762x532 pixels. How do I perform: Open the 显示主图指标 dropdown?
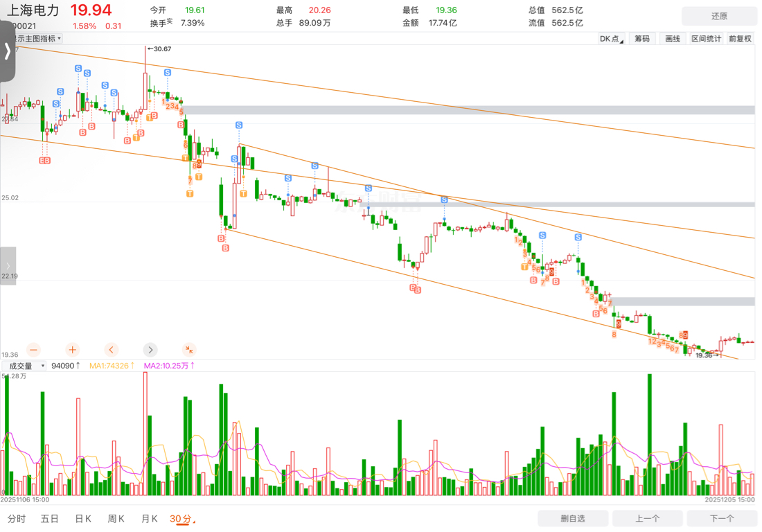[x=38, y=38]
